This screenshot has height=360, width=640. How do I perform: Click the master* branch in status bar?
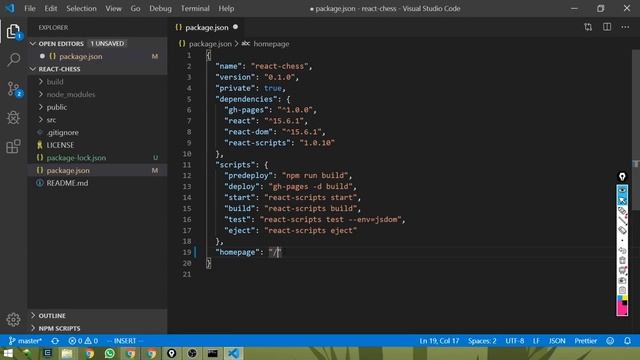(25, 341)
